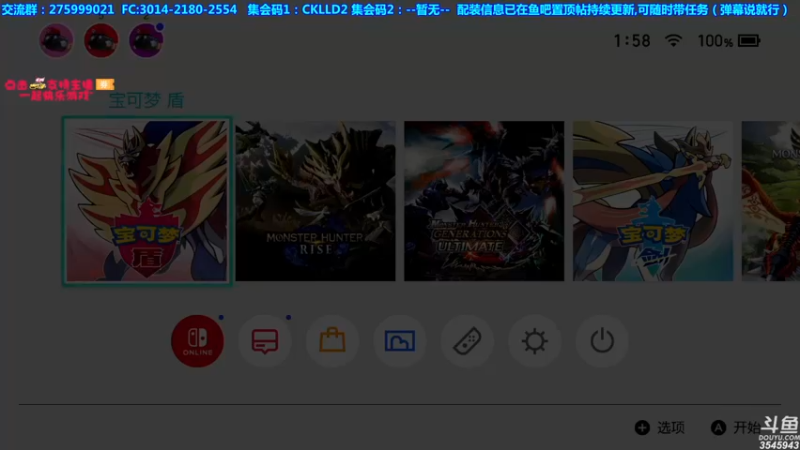The width and height of the screenshot is (800, 450).
Task: Select Monster Hunter Rise game tile
Action: (315, 201)
